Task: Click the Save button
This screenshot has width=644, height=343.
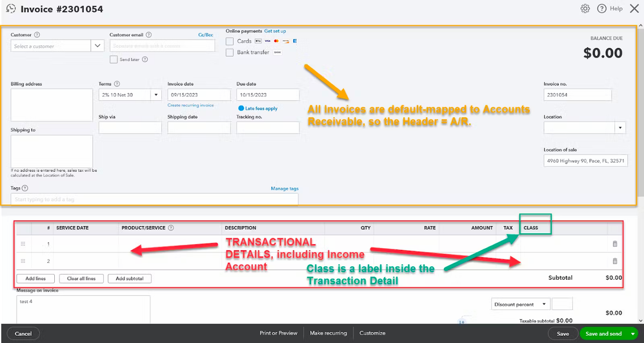Action: point(563,333)
